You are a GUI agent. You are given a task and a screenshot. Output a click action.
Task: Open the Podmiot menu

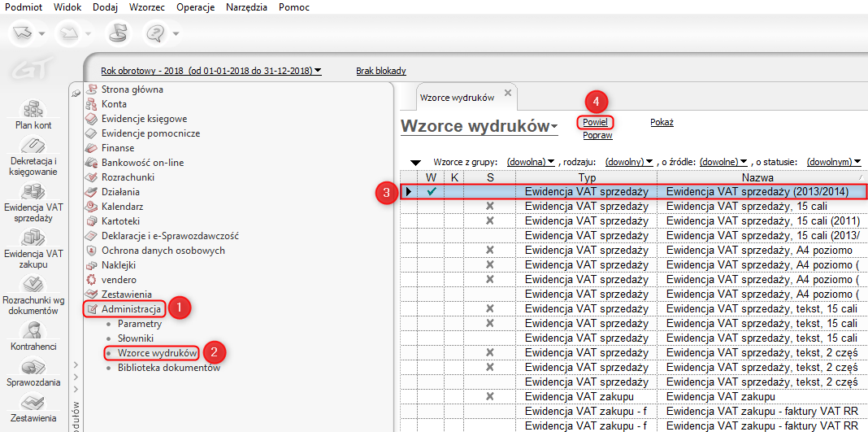click(x=22, y=7)
